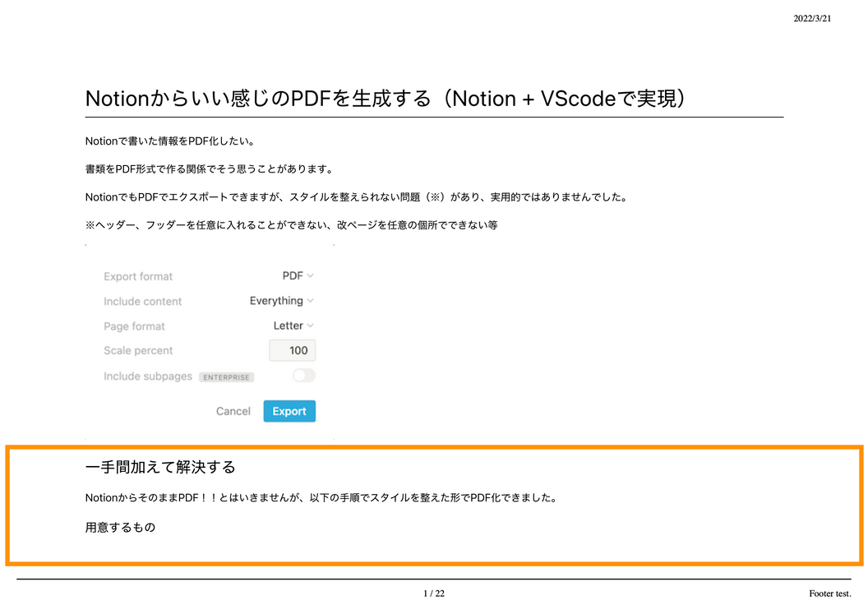Click the 'Footer test.' footer text

pyautogui.click(x=830, y=593)
